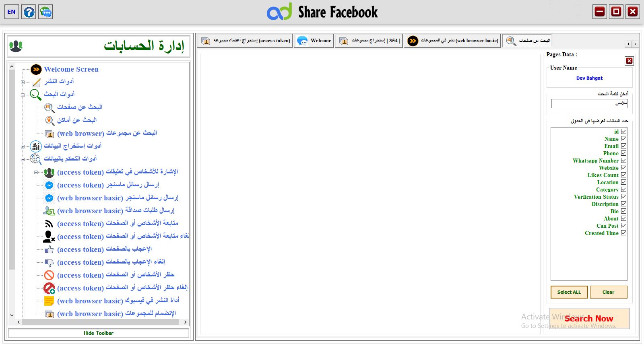Collapse the data control tools node
The width and height of the screenshot is (644, 346).
coord(23,159)
